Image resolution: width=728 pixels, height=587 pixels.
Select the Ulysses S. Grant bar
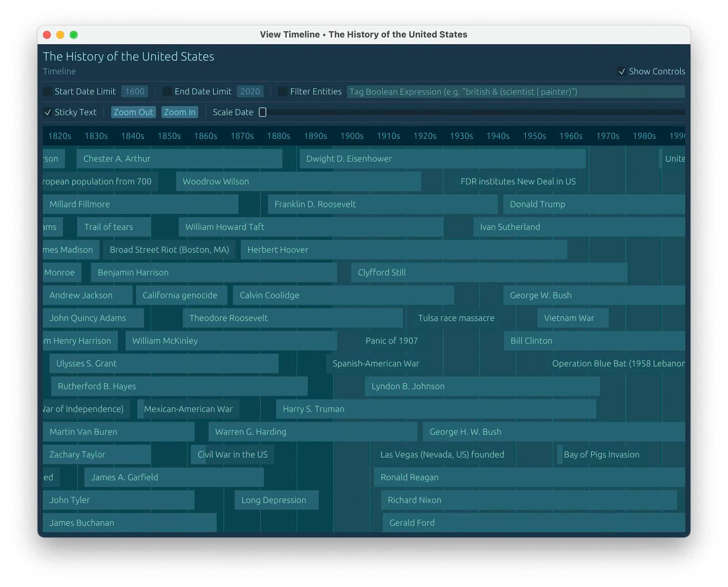[164, 363]
